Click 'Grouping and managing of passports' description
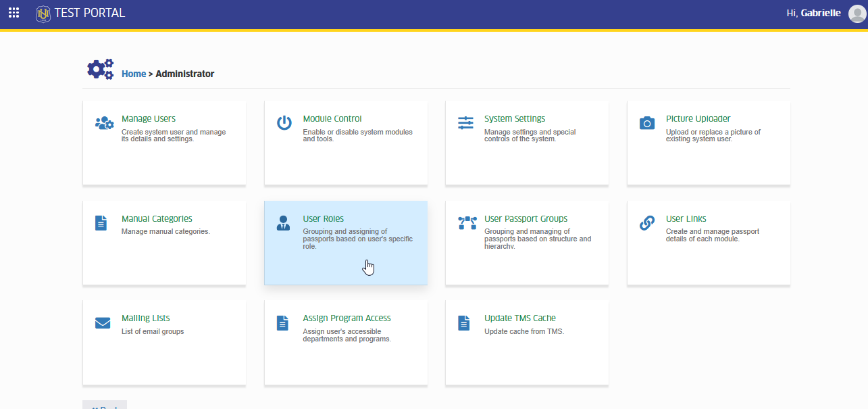This screenshot has height=409, width=868. 538,239
